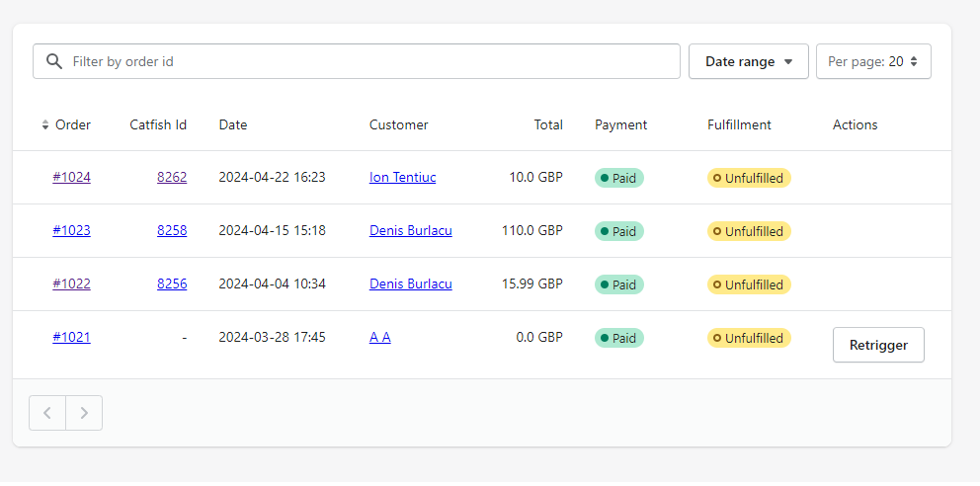Click the Date column header
The width and height of the screenshot is (980, 486).
coord(233,124)
